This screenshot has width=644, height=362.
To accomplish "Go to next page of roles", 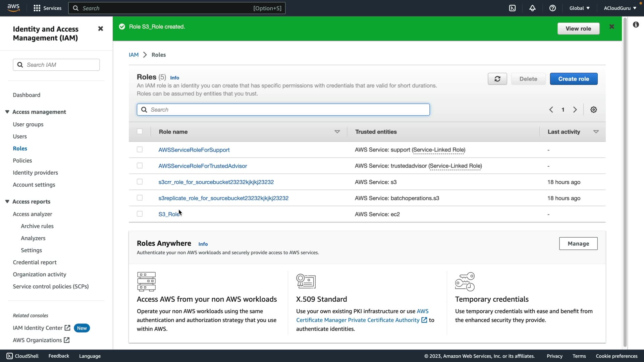I will pyautogui.click(x=575, y=110).
